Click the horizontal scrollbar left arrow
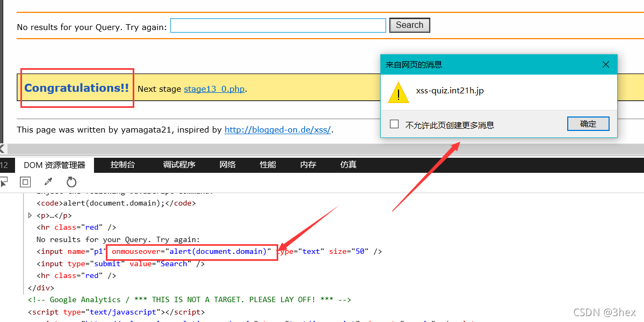This screenshot has height=322, width=644. (3, 149)
